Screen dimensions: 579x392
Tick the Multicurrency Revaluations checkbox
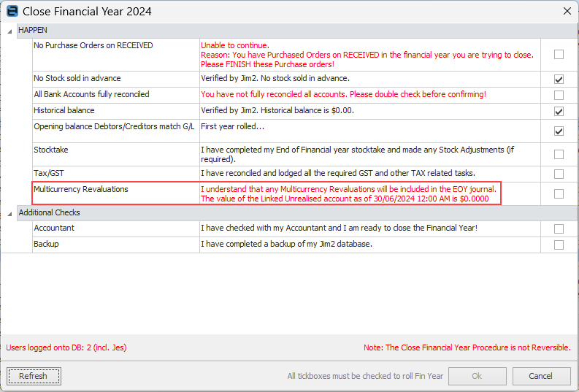click(559, 193)
